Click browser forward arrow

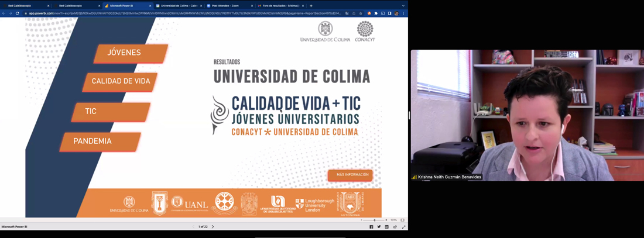pos(11,13)
